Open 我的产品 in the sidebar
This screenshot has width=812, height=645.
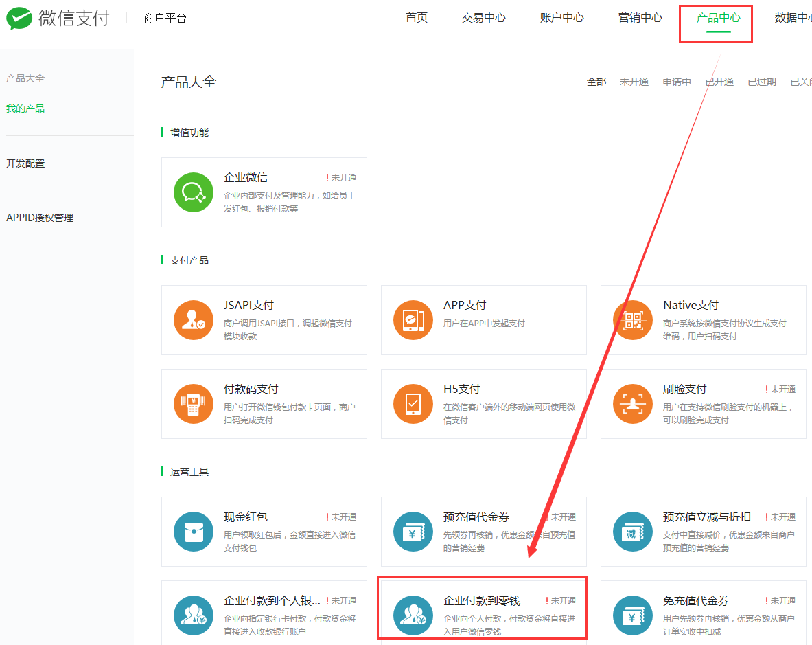point(25,109)
